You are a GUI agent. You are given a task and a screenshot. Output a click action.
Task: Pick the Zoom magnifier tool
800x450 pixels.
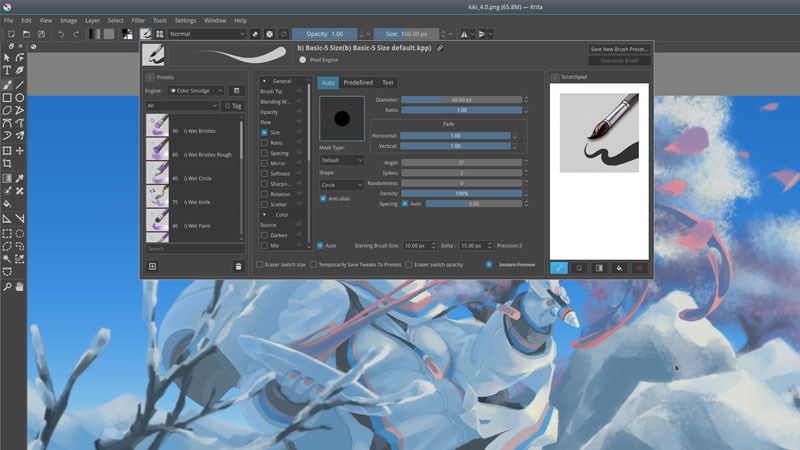[x=7, y=287]
